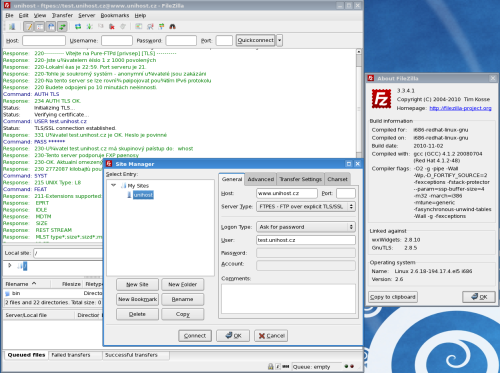This screenshot has width=500, height=373.
Task: Click Copy to clipboard in About dialog
Action: pos(393,297)
